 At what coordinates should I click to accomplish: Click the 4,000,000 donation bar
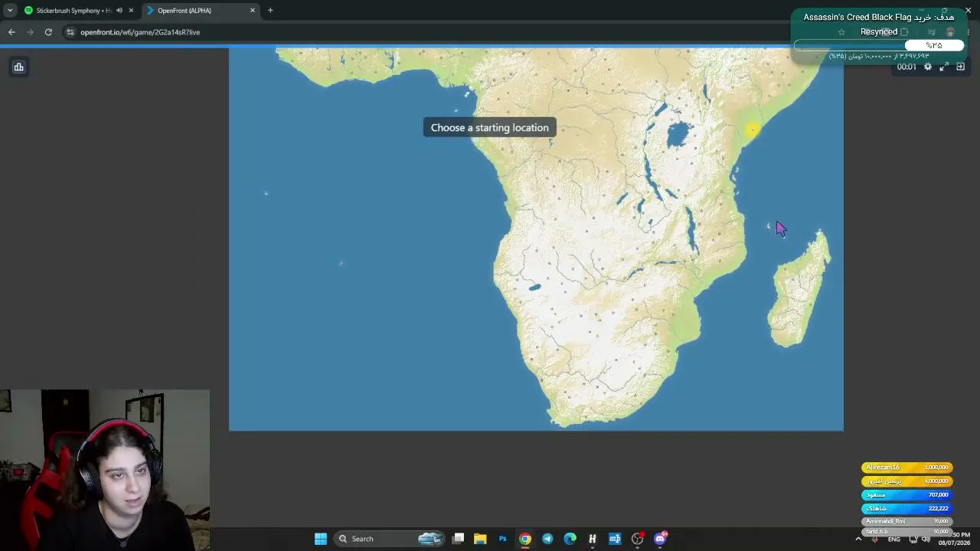pyautogui.click(x=907, y=481)
